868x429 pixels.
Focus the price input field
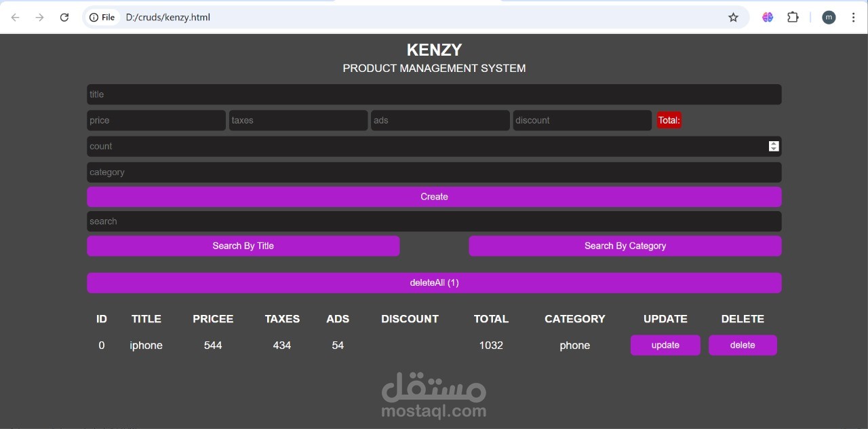click(x=156, y=120)
